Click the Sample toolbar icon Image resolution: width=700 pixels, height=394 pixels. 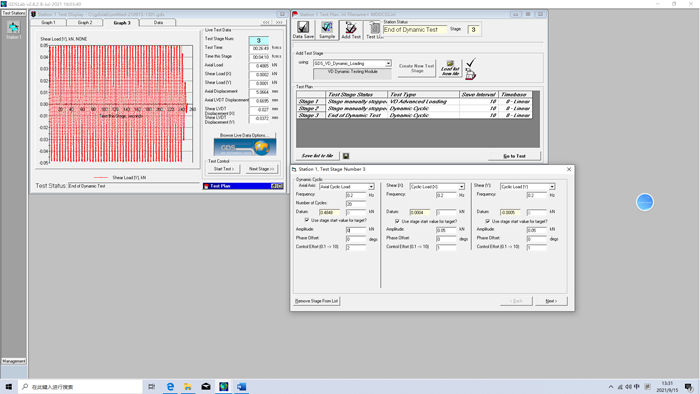pos(327,30)
